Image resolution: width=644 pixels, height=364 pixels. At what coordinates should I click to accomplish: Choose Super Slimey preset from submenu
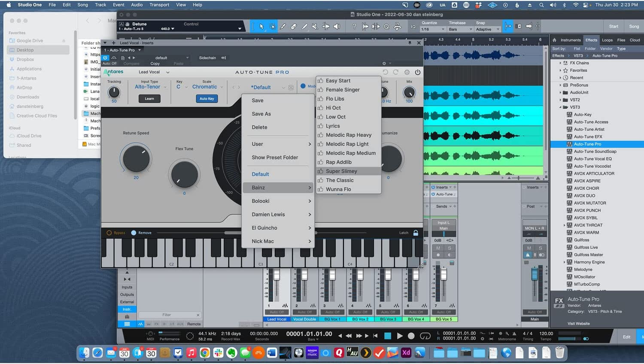(341, 171)
